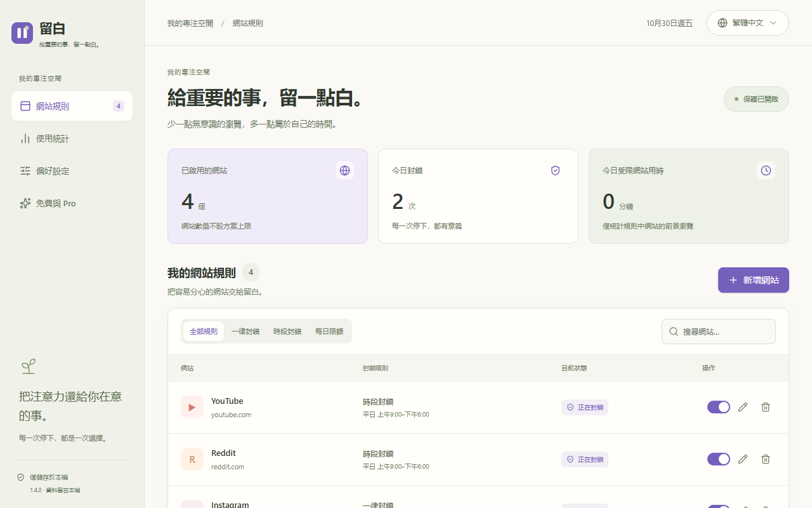This screenshot has height=508, width=812.
Task: Click the clock icon on 今日受限網站用時 card
Action: pyautogui.click(x=766, y=170)
